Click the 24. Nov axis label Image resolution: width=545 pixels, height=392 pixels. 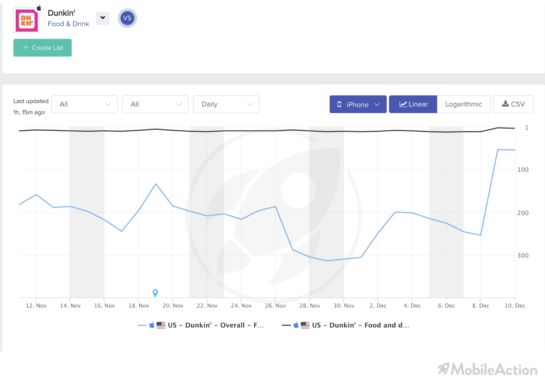point(241,306)
